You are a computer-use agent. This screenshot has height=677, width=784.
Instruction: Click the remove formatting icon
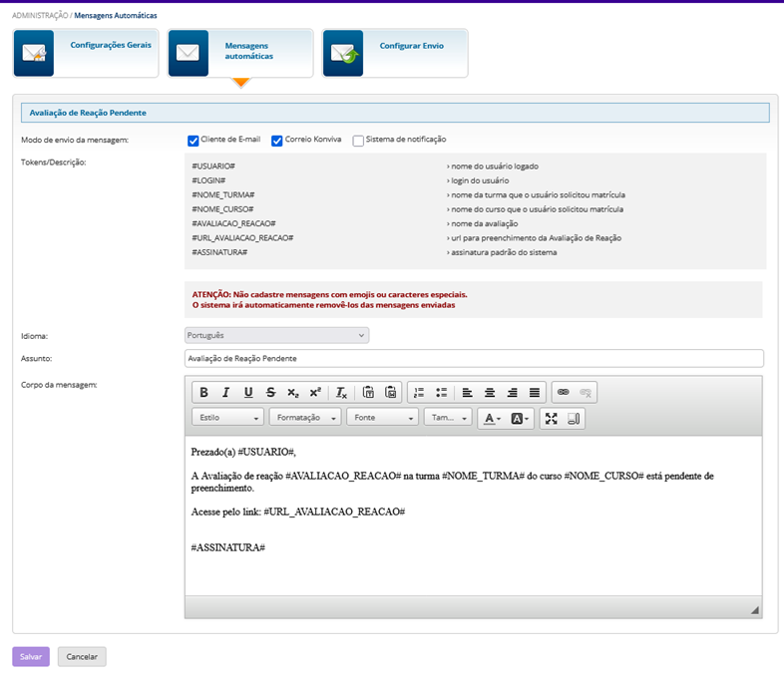[341, 393]
